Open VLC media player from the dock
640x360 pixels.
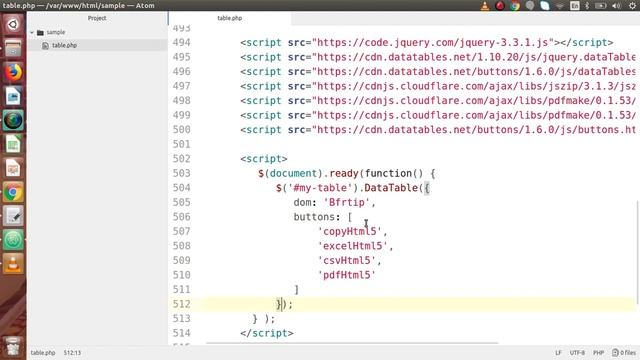coord(13,264)
